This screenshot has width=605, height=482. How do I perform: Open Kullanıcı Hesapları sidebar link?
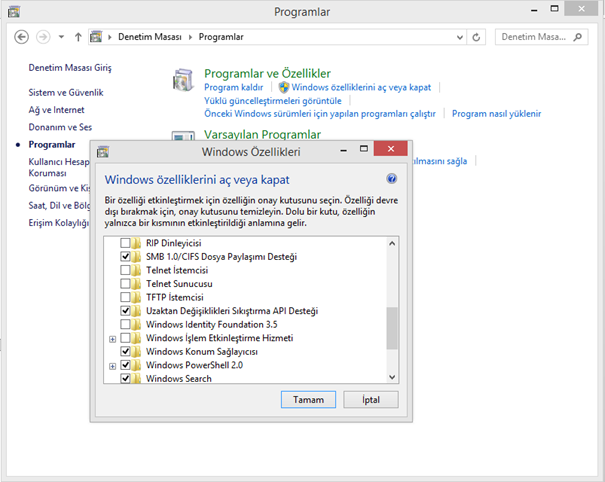tap(59, 167)
